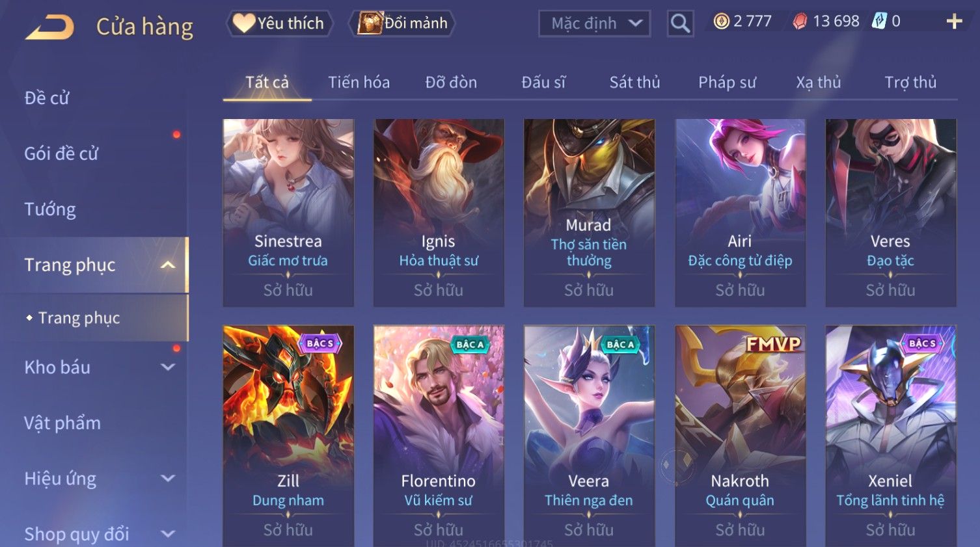Click the red ruby currency icon
Screen dimensions: 980x547
pos(800,21)
